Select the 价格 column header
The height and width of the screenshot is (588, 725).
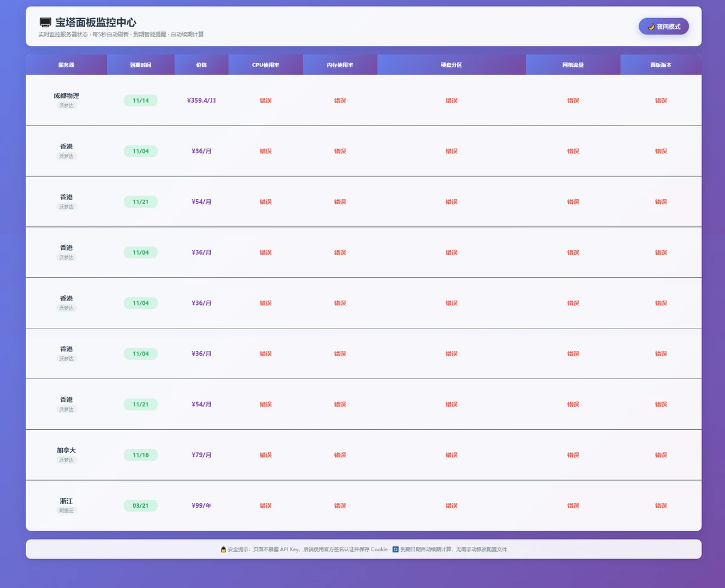coord(201,65)
